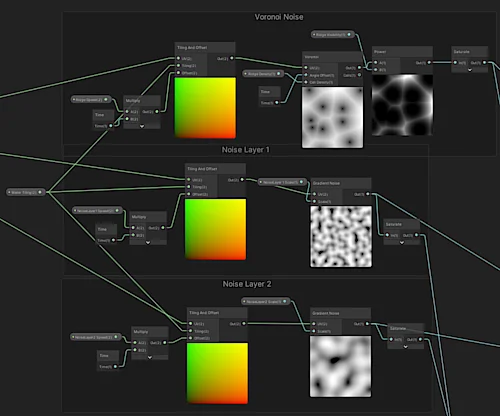Image resolution: width=500 pixels, height=416 pixels.
Task: Expand preview chevron on Noise Layer 1 Multiply node
Action: tap(148, 242)
